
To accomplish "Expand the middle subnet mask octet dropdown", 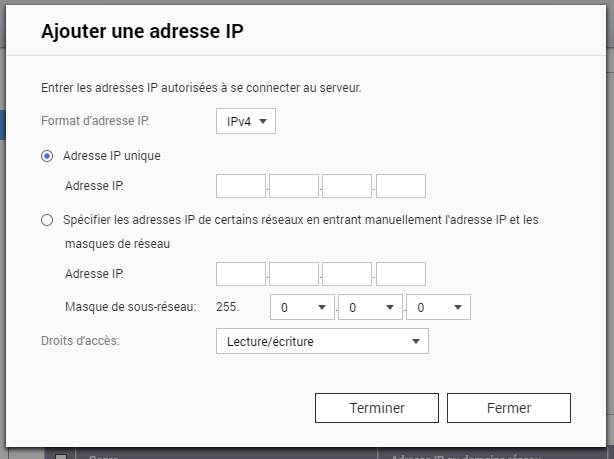I will (371, 307).
